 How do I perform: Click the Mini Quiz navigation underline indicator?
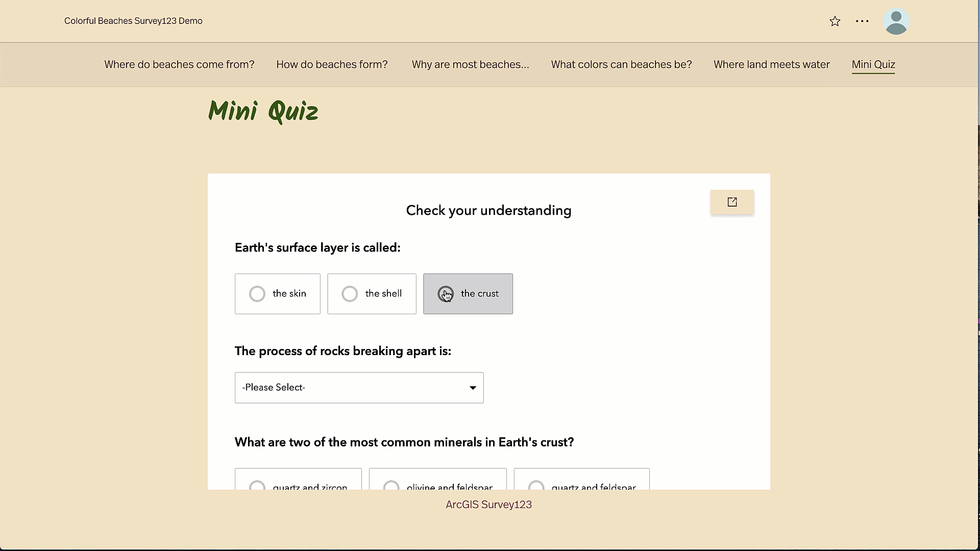click(874, 74)
